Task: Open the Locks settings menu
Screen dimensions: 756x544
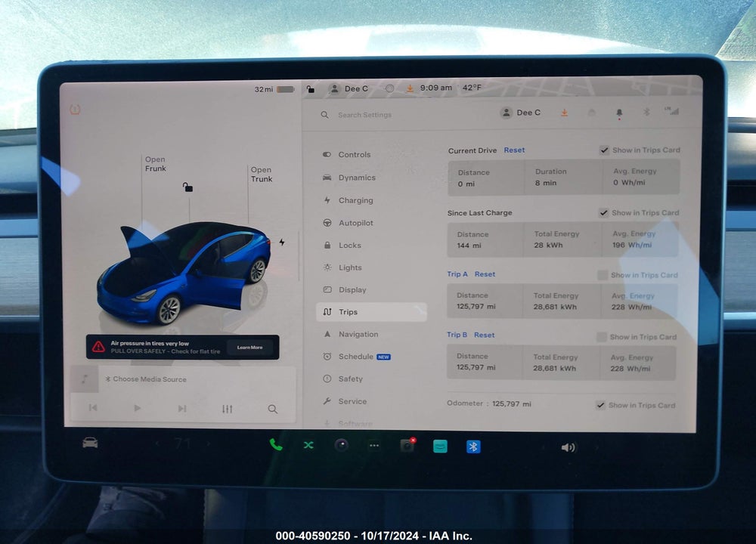Action: (342, 246)
